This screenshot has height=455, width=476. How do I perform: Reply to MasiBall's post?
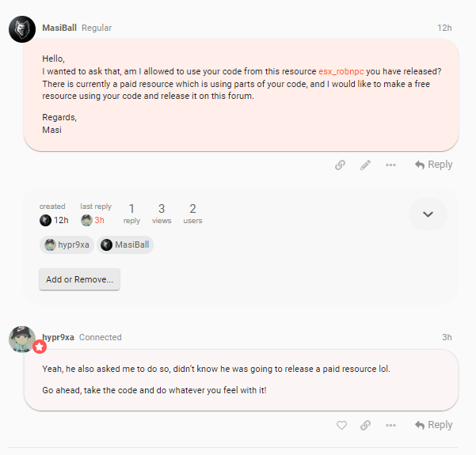(433, 165)
